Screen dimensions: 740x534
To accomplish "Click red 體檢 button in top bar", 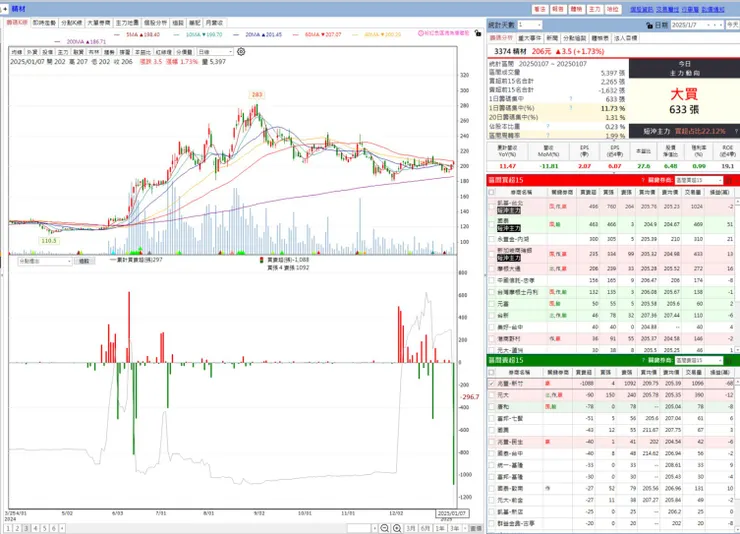I will [x=576, y=9].
